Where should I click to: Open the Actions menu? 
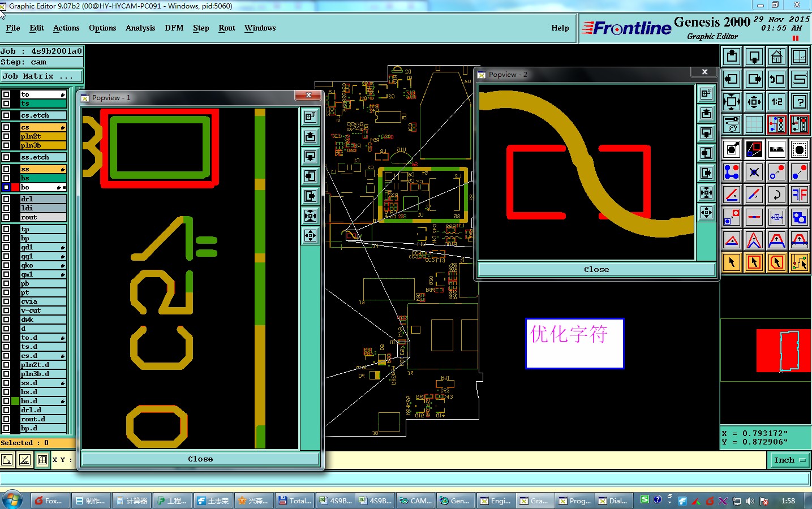coord(66,28)
